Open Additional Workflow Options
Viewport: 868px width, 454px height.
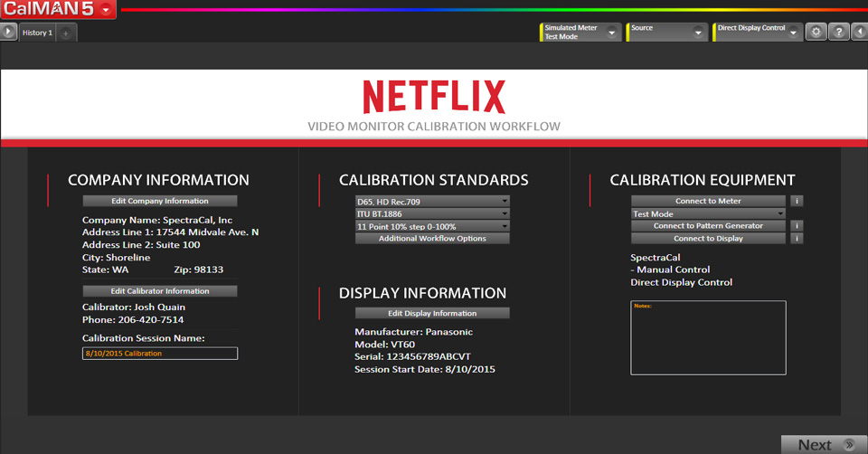pos(432,239)
